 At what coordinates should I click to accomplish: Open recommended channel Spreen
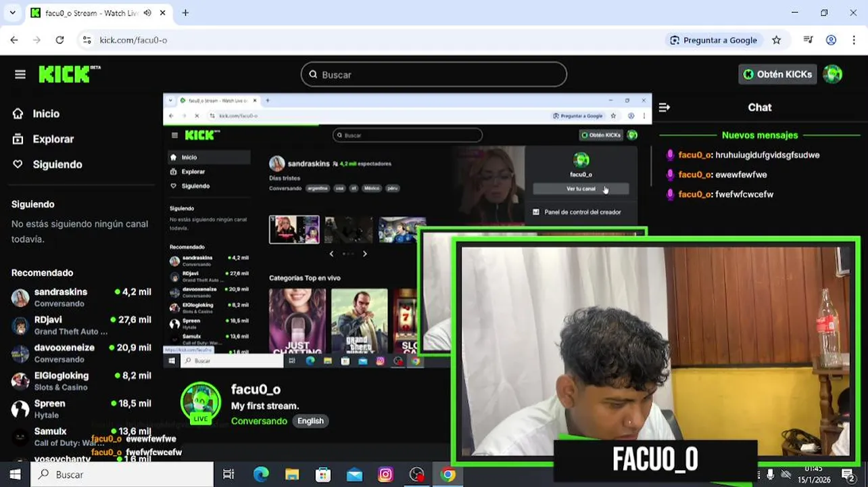pos(81,409)
